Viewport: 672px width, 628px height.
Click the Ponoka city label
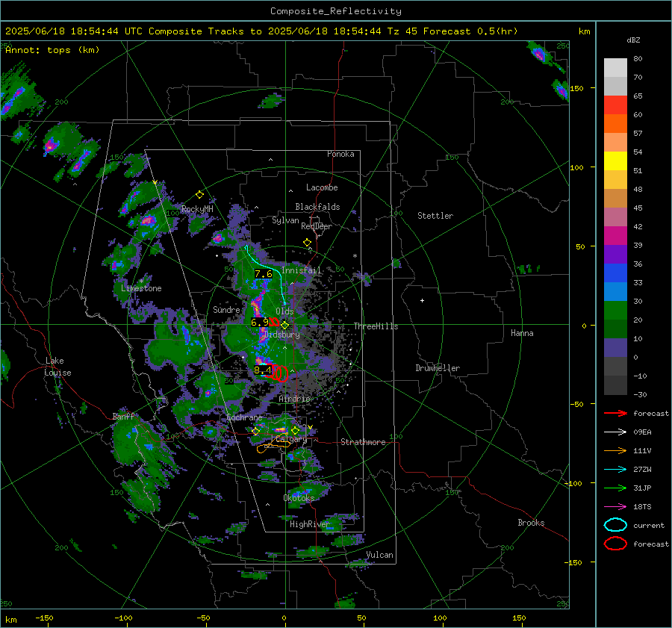click(340, 154)
